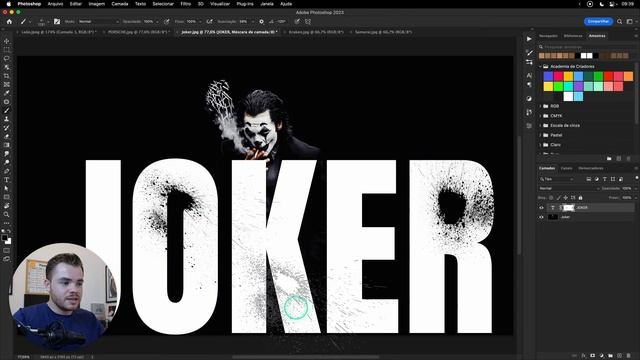Switch to the Amostras tab
This screenshot has height=360, width=640.
(597, 36)
